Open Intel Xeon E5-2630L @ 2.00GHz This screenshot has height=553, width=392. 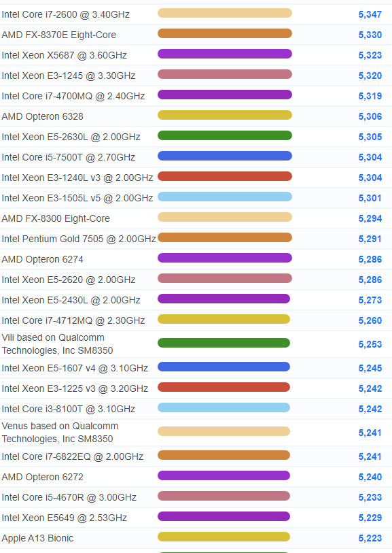[x=71, y=137]
